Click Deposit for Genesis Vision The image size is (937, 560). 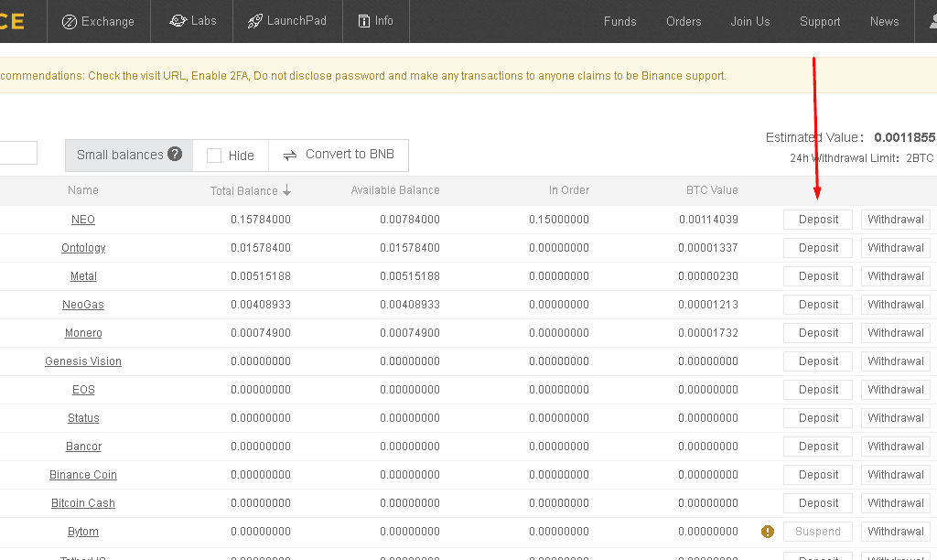click(818, 361)
